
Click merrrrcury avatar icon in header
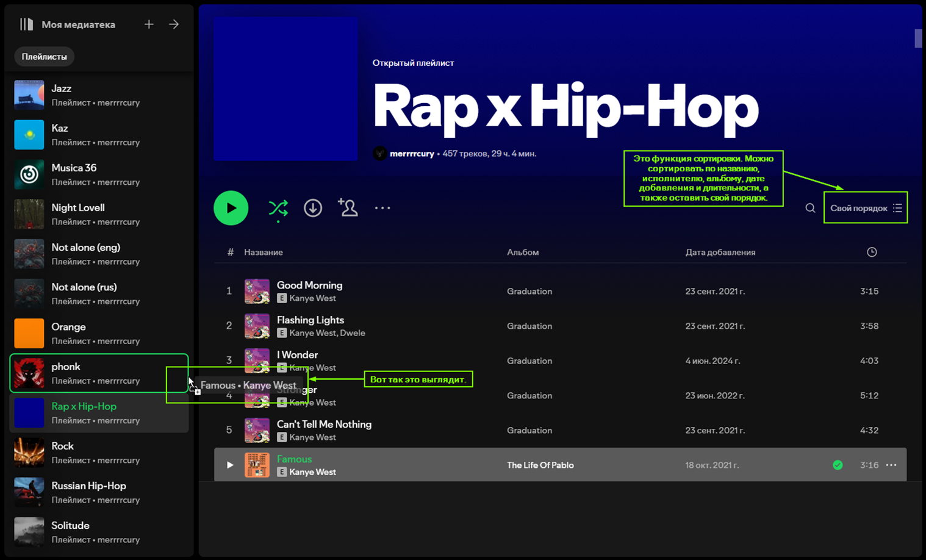379,153
